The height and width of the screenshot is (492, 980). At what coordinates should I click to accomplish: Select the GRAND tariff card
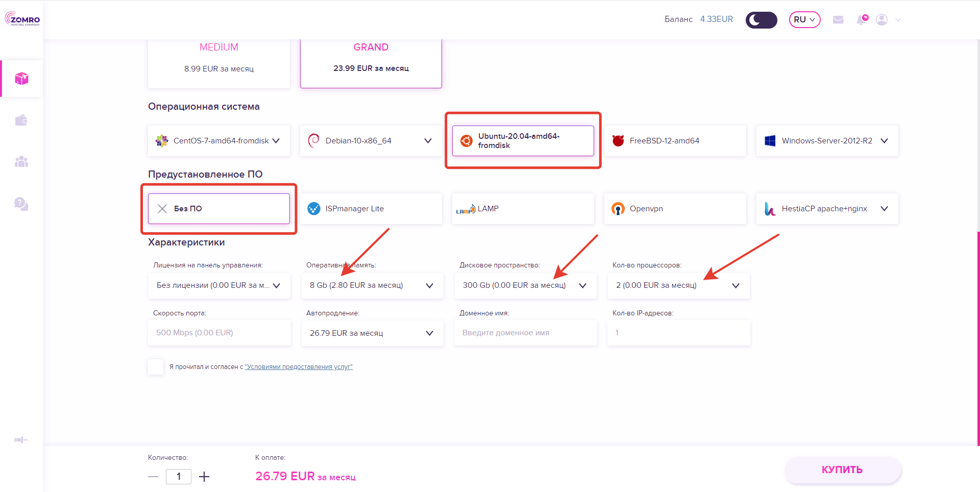pyautogui.click(x=371, y=63)
